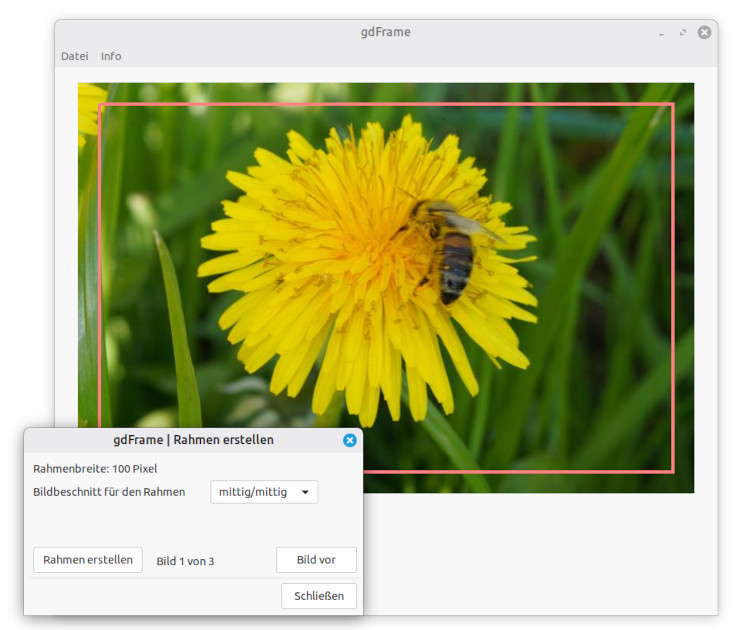
Task: Click the Bild 1 von 3 counter
Action: (185, 561)
